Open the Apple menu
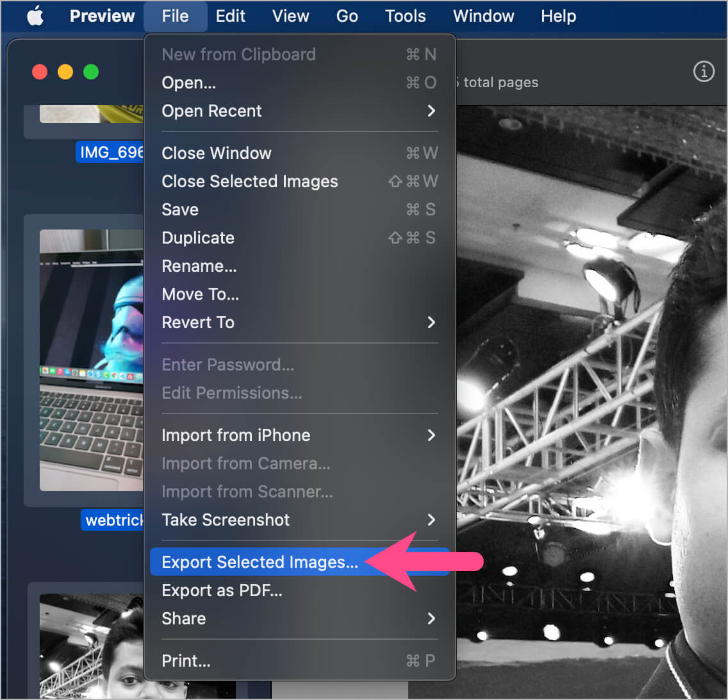The width and height of the screenshot is (728, 700). (x=35, y=16)
